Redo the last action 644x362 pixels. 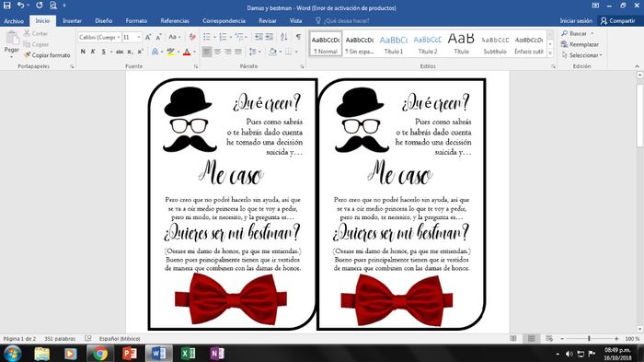pyautogui.click(x=39, y=6)
